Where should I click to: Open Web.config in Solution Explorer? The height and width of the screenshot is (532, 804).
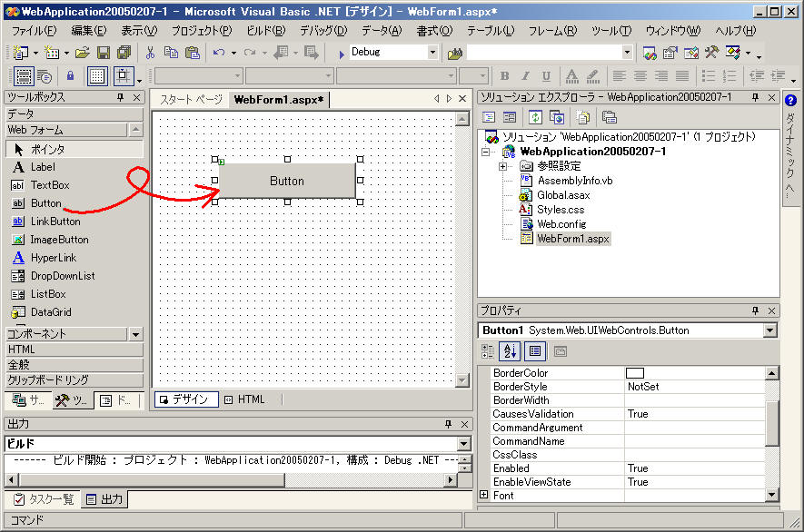point(561,223)
